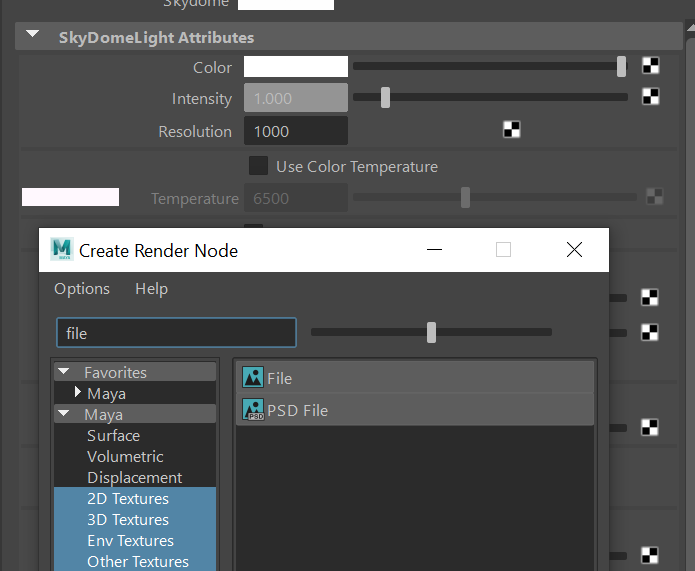Click the Temperature color preview swatch
Viewport: 695px width, 571px height.
click(70, 197)
